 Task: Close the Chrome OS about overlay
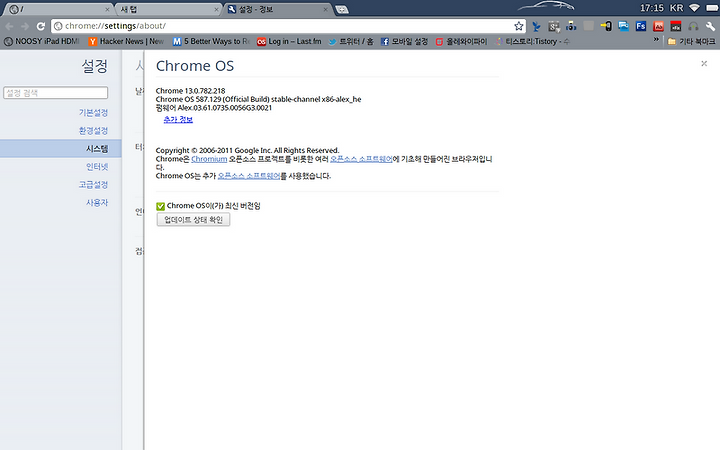tap(704, 63)
